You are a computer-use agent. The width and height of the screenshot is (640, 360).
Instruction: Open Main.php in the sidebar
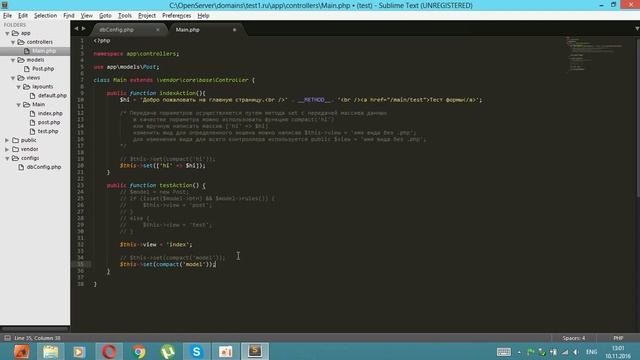pyautogui.click(x=44, y=51)
